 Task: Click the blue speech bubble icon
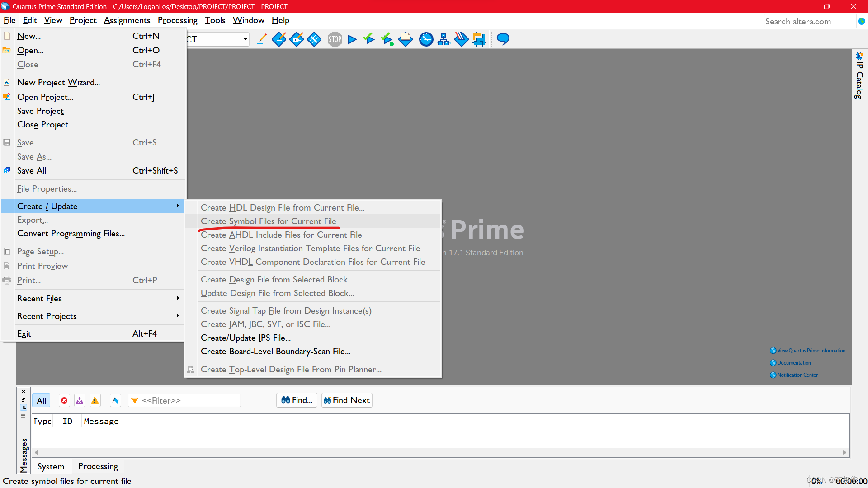click(503, 39)
